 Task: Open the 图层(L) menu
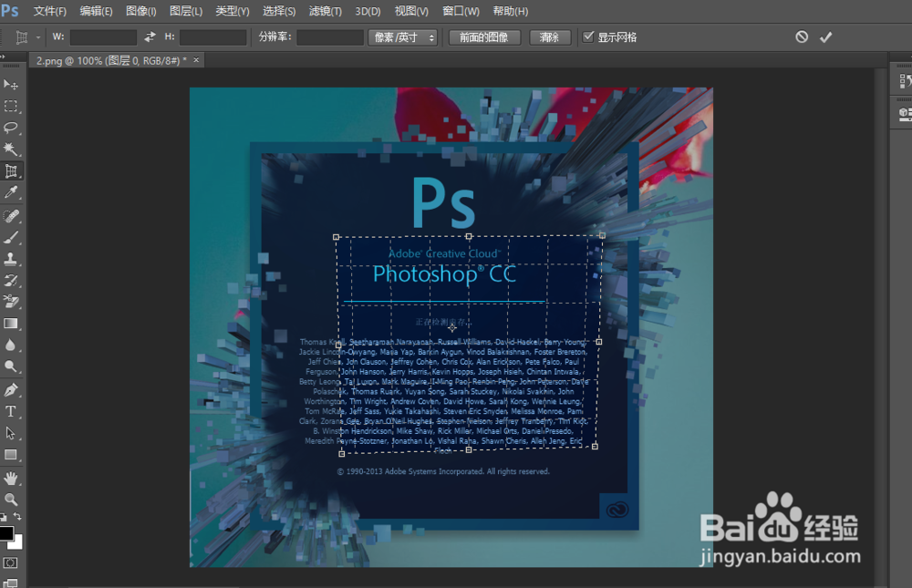click(186, 11)
